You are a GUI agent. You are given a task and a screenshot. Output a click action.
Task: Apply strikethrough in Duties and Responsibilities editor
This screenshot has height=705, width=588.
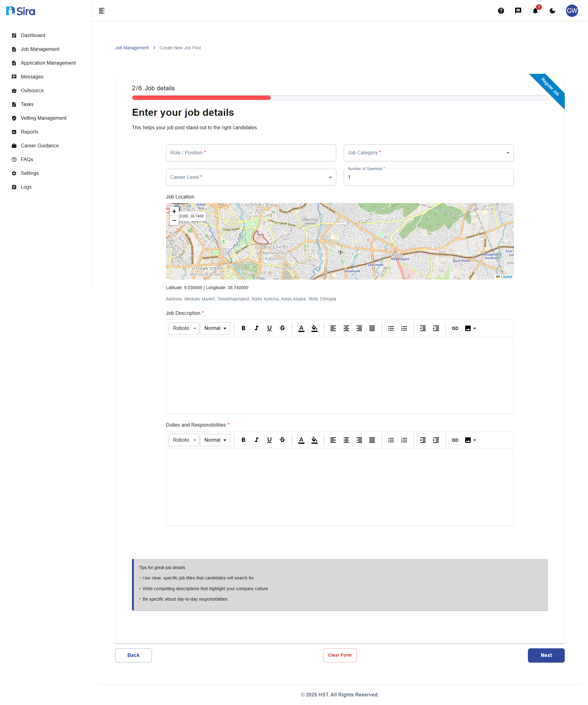282,440
